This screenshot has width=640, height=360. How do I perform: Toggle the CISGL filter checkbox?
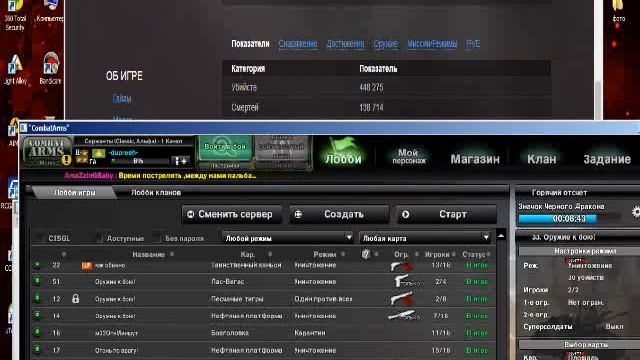pos(40,238)
